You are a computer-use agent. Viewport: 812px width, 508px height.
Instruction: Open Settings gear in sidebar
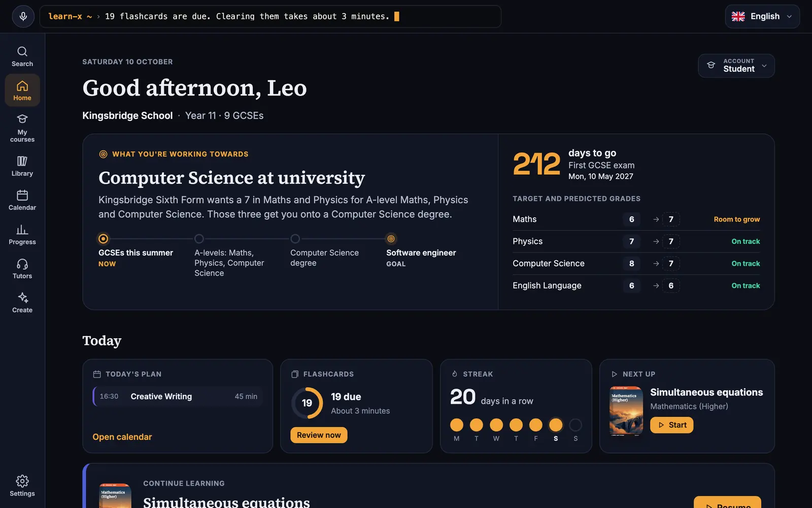tap(22, 486)
